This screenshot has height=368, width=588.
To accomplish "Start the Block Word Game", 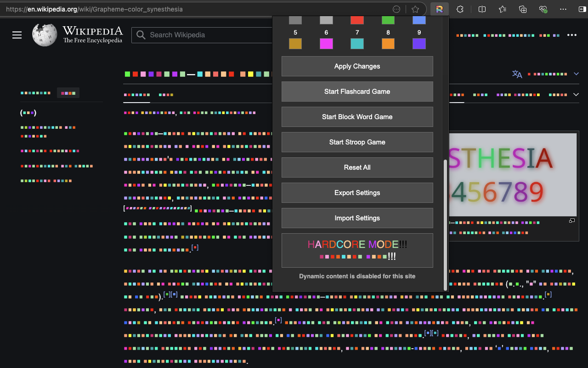I will (x=357, y=117).
